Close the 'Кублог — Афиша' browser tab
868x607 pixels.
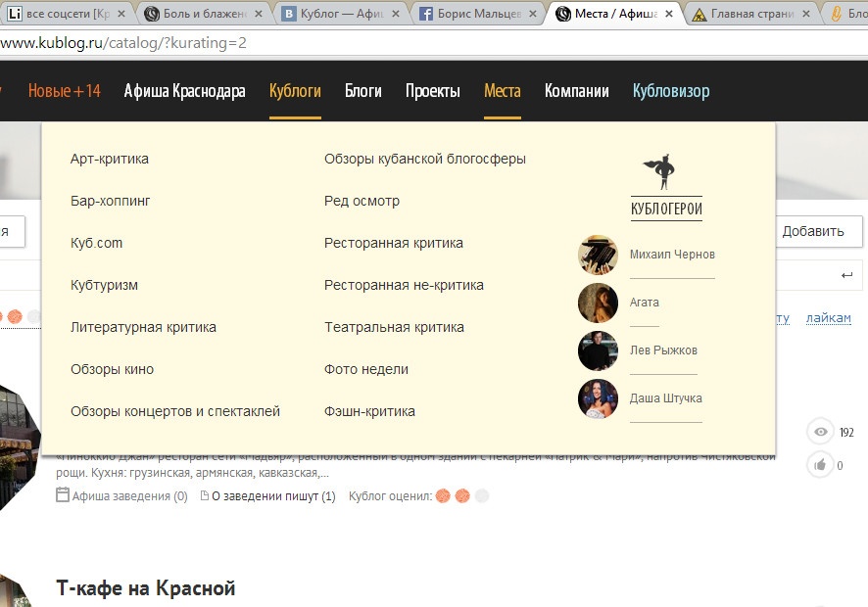tap(396, 14)
